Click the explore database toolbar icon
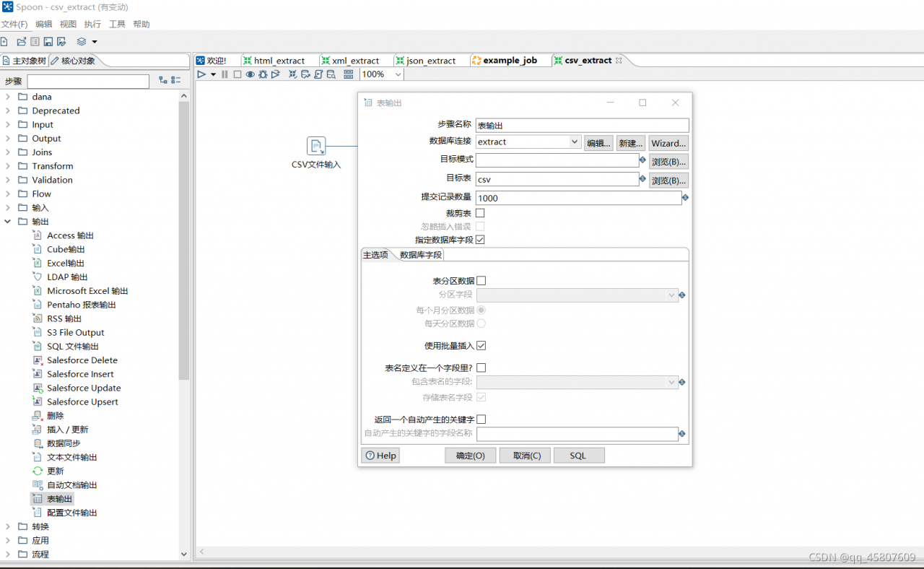Image resolution: width=924 pixels, height=569 pixels. point(331,74)
